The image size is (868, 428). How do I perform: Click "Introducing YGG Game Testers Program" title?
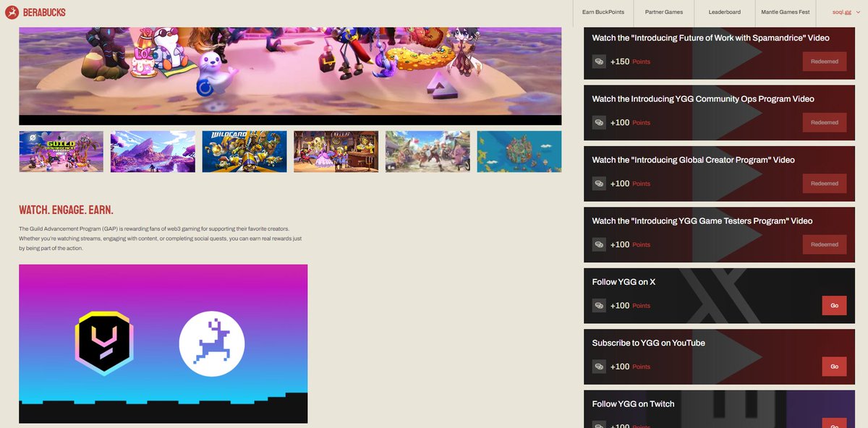702,221
